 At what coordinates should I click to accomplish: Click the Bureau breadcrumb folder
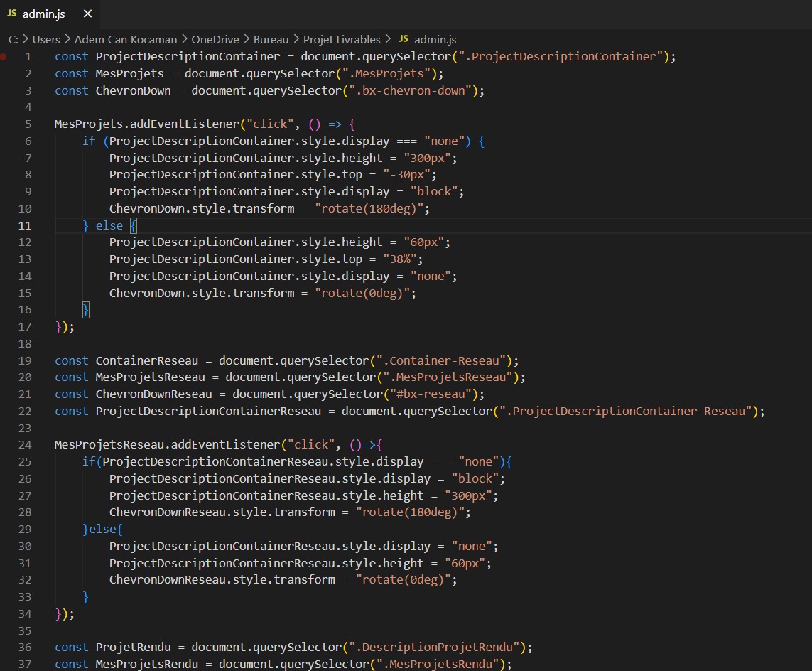point(271,39)
